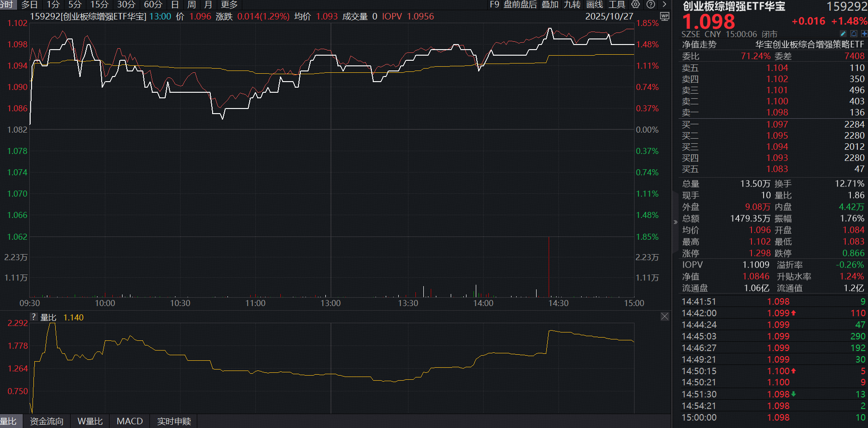Toggle 盘前盘后 pre/post-market display

coord(520,5)
